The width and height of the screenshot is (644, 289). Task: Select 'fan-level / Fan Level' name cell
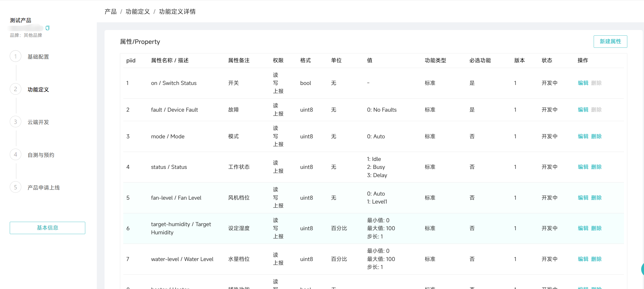176,198
